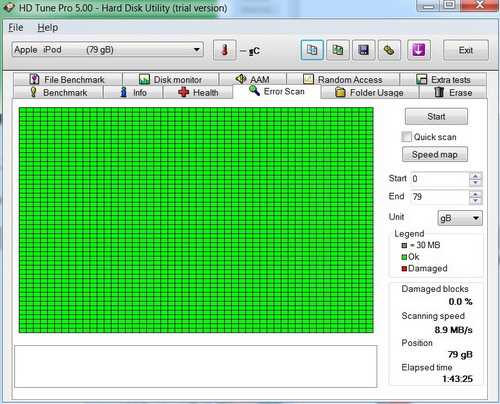The image size is (500, 404).
Task: Click the Exit button
Action: [x=466, y=50]
